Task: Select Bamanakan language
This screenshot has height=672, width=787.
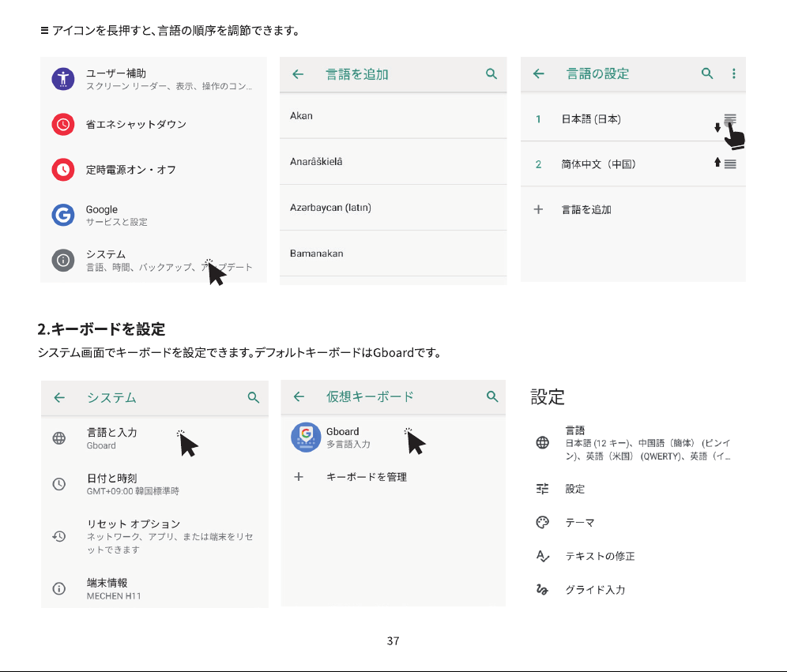Action: point(393,253)
